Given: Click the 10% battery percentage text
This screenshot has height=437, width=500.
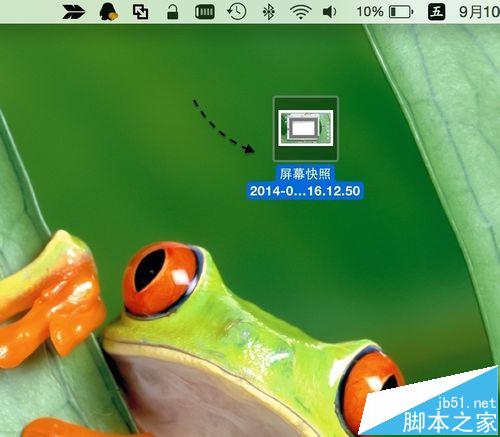Looking at the screenshot, I should pos(370,12).
